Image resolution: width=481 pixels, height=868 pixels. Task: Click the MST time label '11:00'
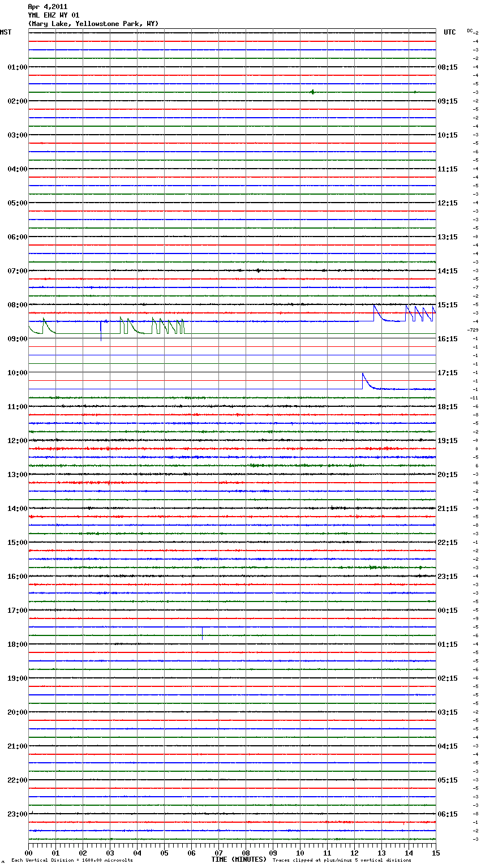click(x=17, y=407)
